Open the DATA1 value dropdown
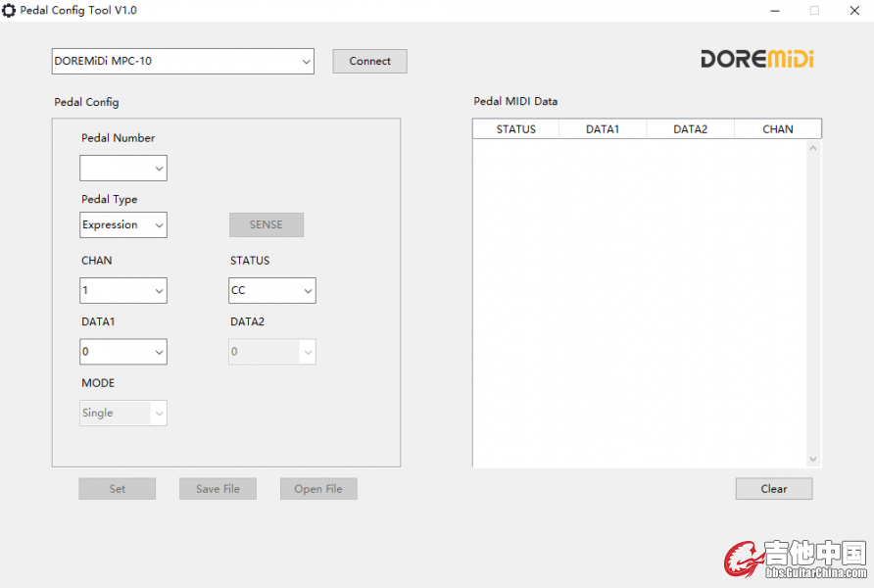874x588 pixels. tap(123, 352)
